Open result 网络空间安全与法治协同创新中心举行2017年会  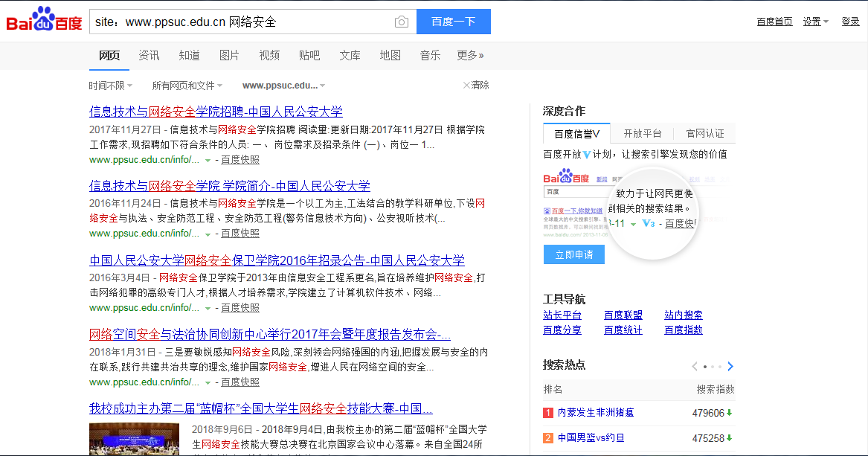pyautogui.click(x=269, y=334)
